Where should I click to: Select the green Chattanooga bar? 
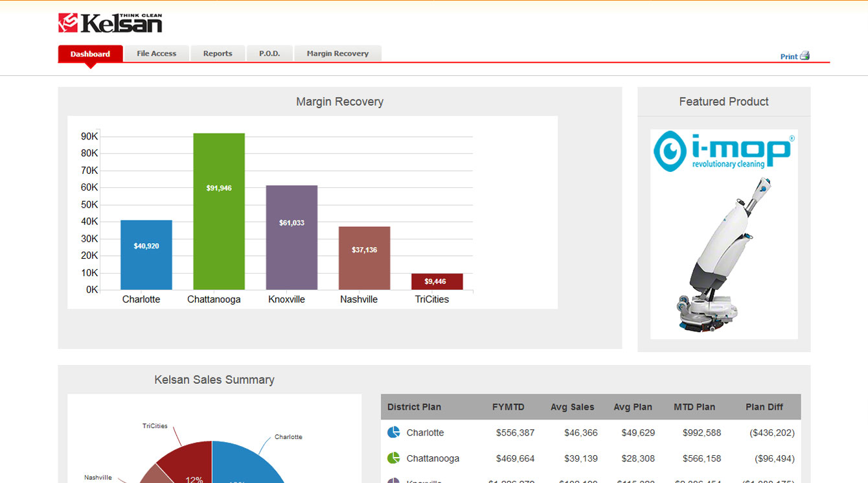(x=219, y=211)
